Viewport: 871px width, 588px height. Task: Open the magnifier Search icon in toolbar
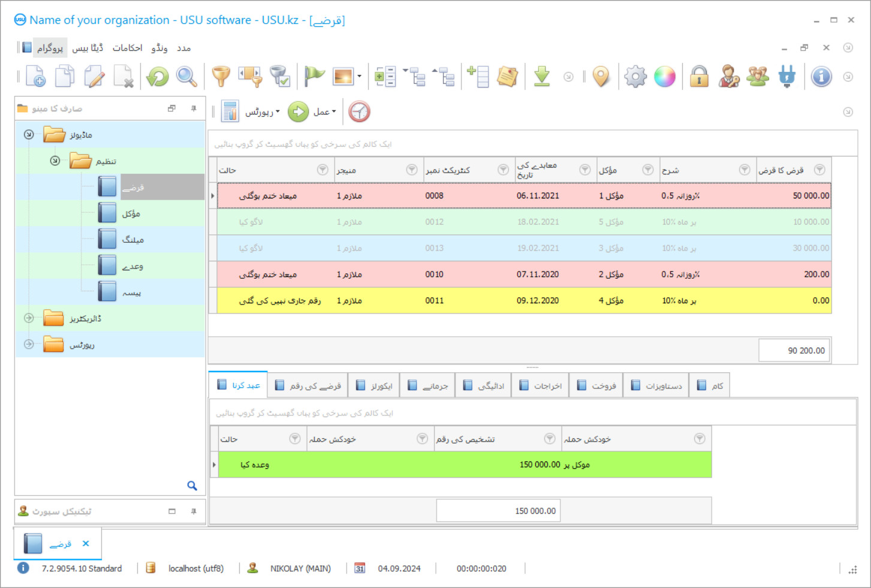coord(186,77)
